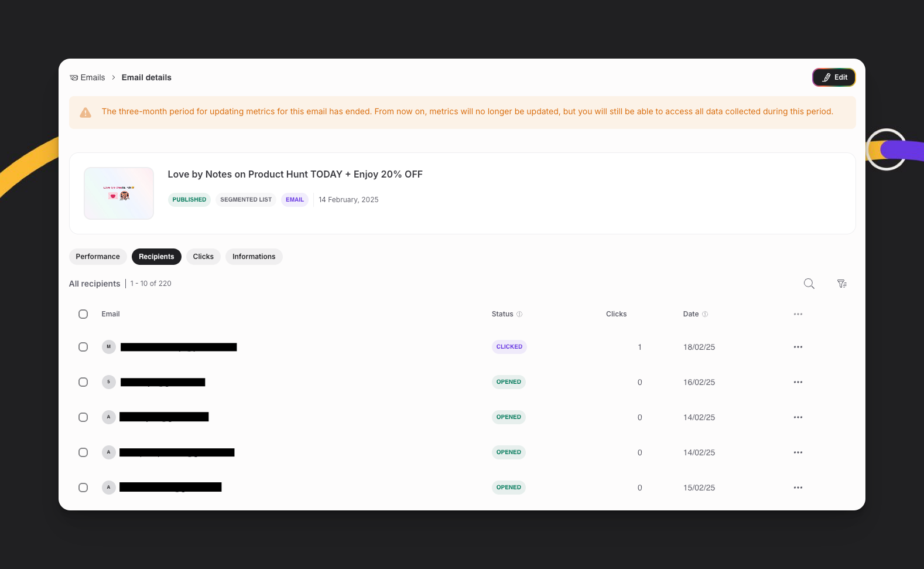Click the Status column info icon

(519, 314)
